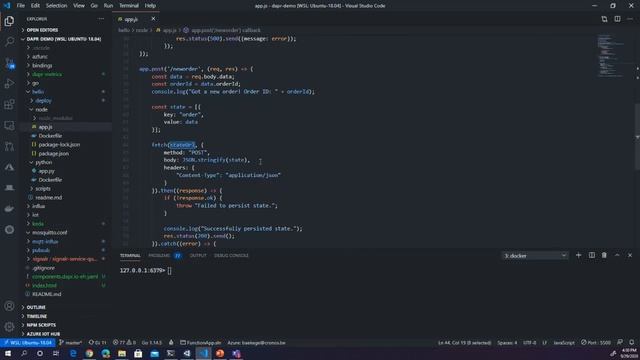This screenshot has width=640, height=360.
Task: Open the Go menu
Action: click(x=94, y=6)
